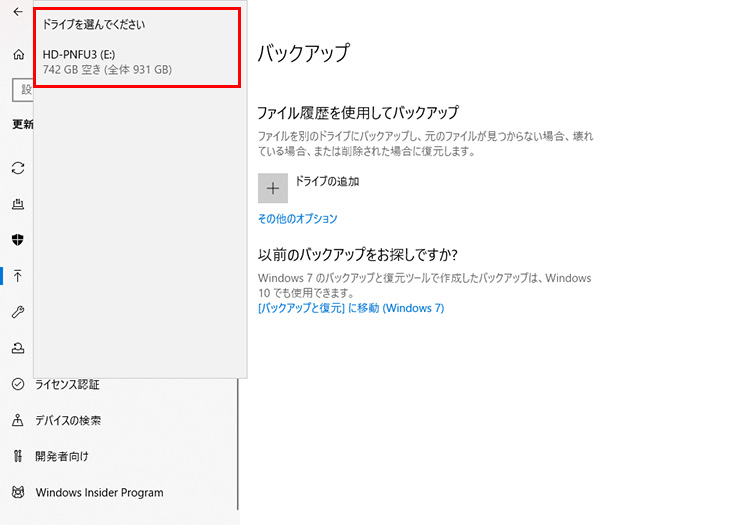Open Windows Update sync icon
The image size is (750, 525).
(17, 167)
